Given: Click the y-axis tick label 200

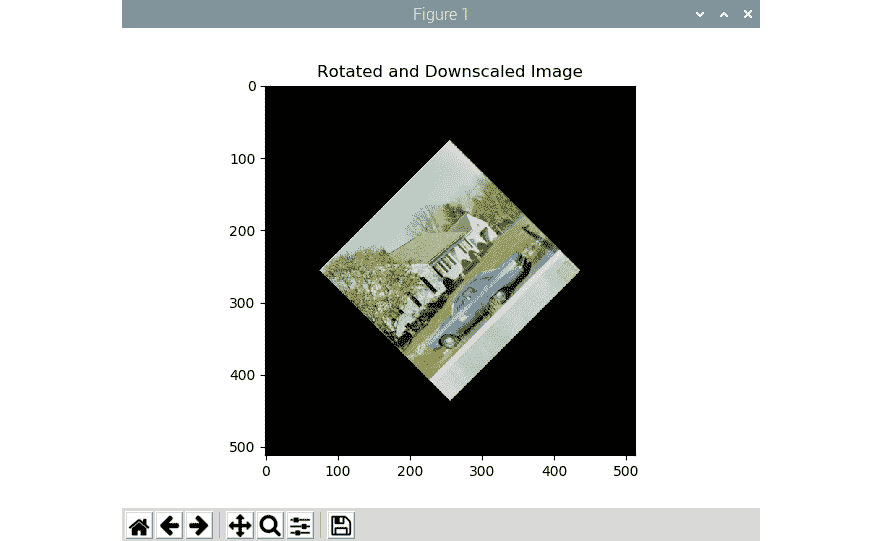Looking at the screenshot, I should click(243, 231).
